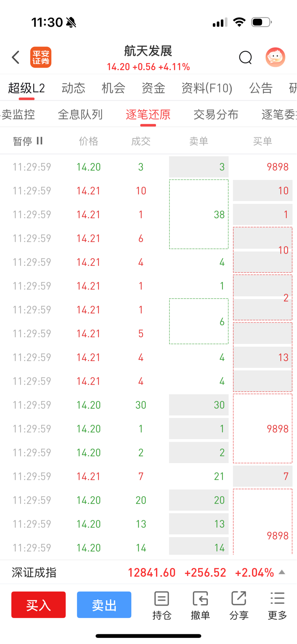This screenshot has height=644, width=297.
Task: Select the 9898 buy order in first row
Action: click(x=278, y=167)
